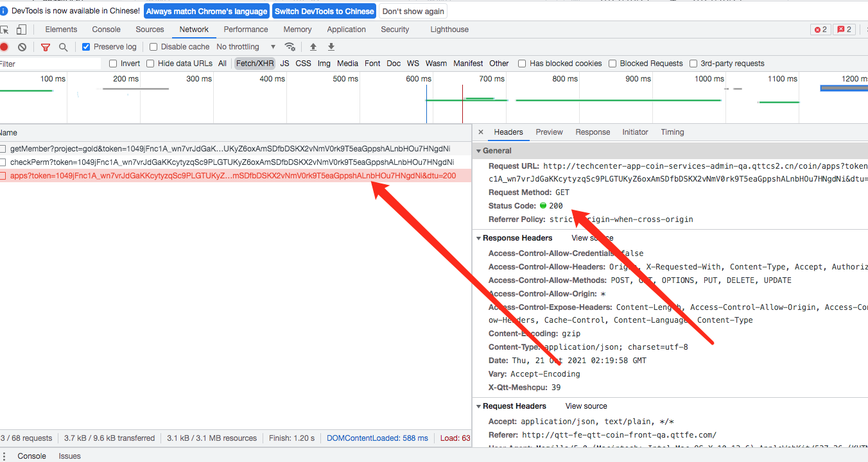Viewport: 868px width, 462px height.
Task: Check the Disable cache checkbox
Action: tap(153, 47)
